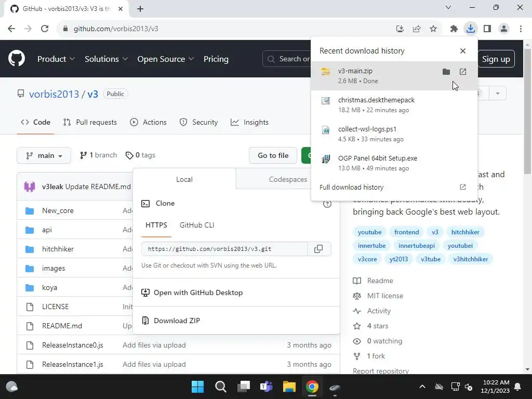532x399 pixels.
Task: Expand the Solutions menu
Action: pos(106,59)
